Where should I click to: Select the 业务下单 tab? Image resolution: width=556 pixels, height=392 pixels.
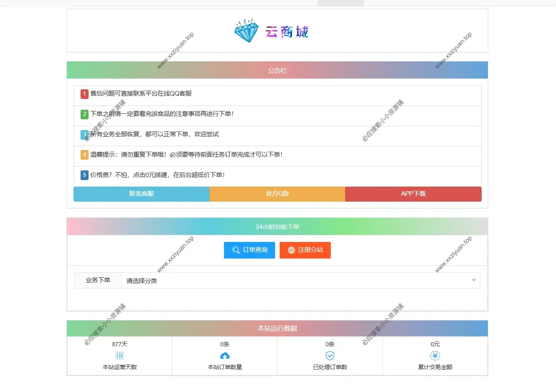pos(97,280)
